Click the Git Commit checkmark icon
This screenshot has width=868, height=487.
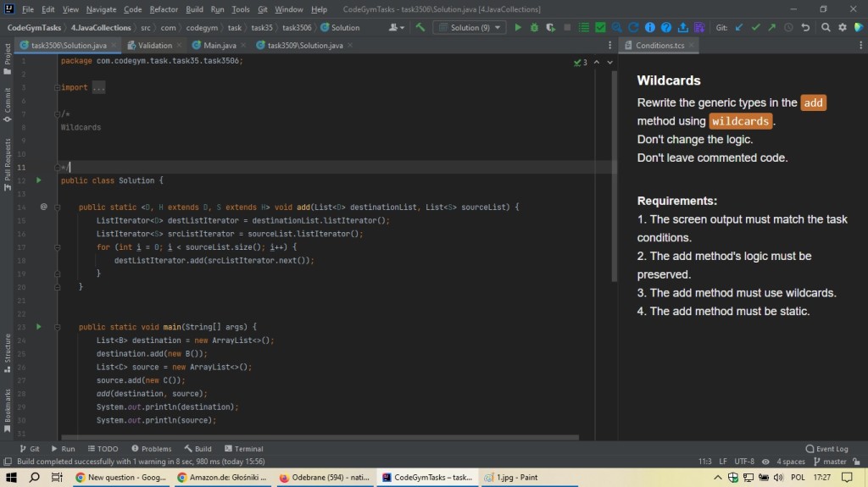click(x=755, y=28)
